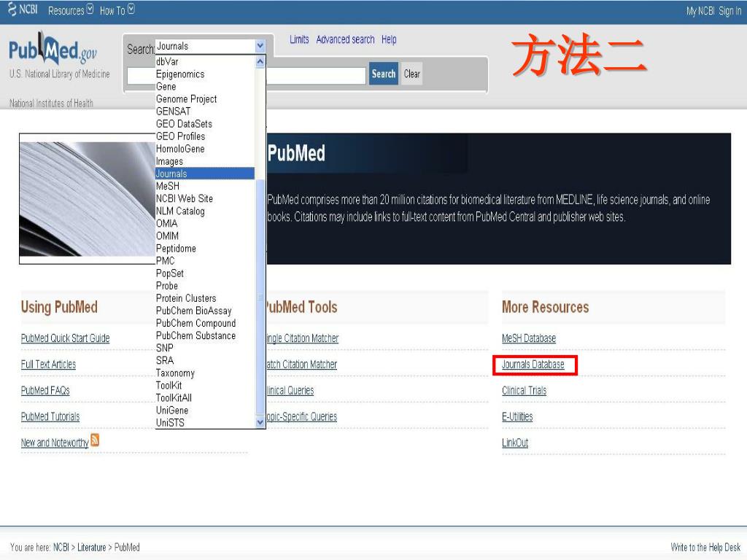Open the Advanced search link
747x560 pixels.
(x=345, y=39)
